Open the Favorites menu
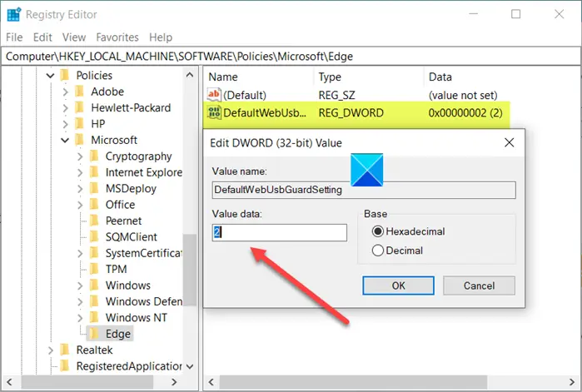Viewport: 582px width, 392px height. (117, 37)
